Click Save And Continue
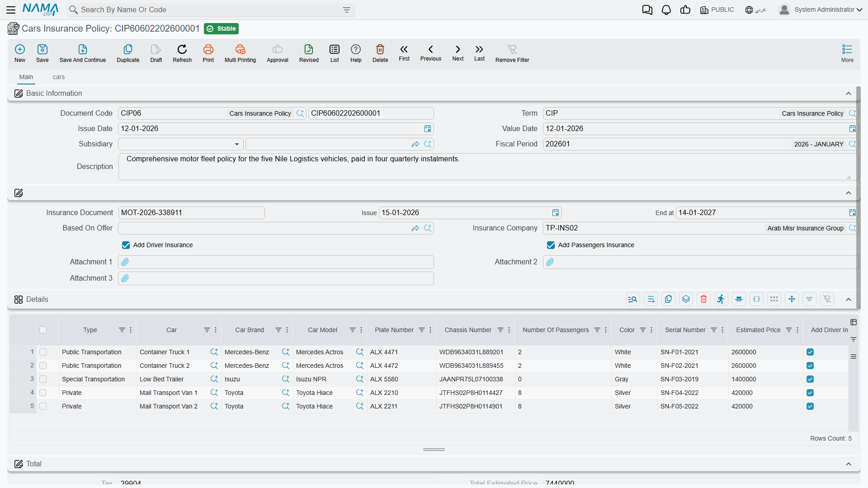 click(83, 53)
